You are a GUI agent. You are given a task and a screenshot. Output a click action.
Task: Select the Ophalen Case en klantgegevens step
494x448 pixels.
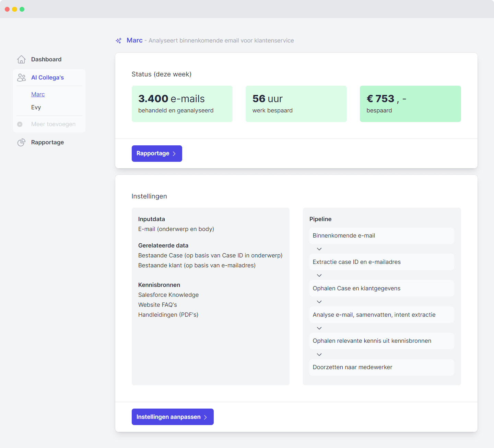pos(381,288)
